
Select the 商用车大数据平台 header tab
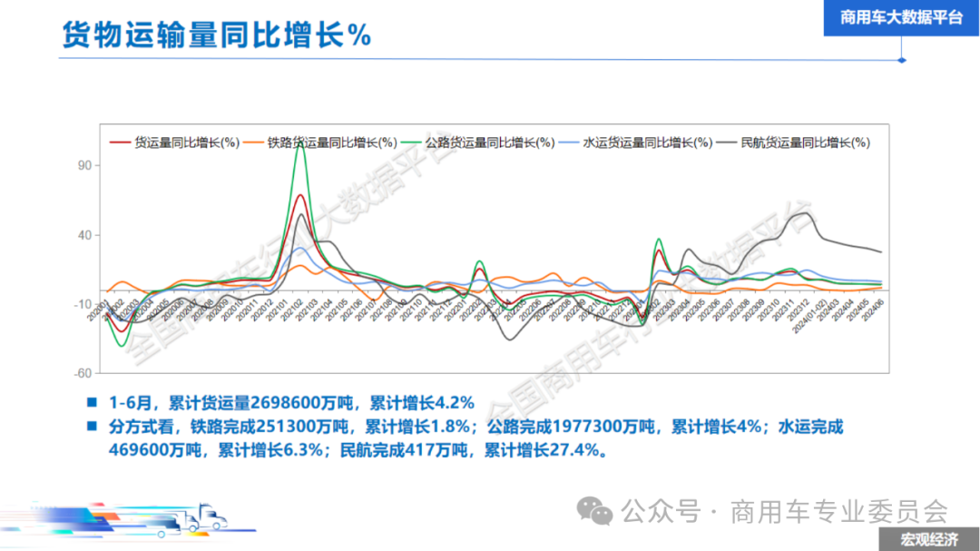(x=900, y=17)
